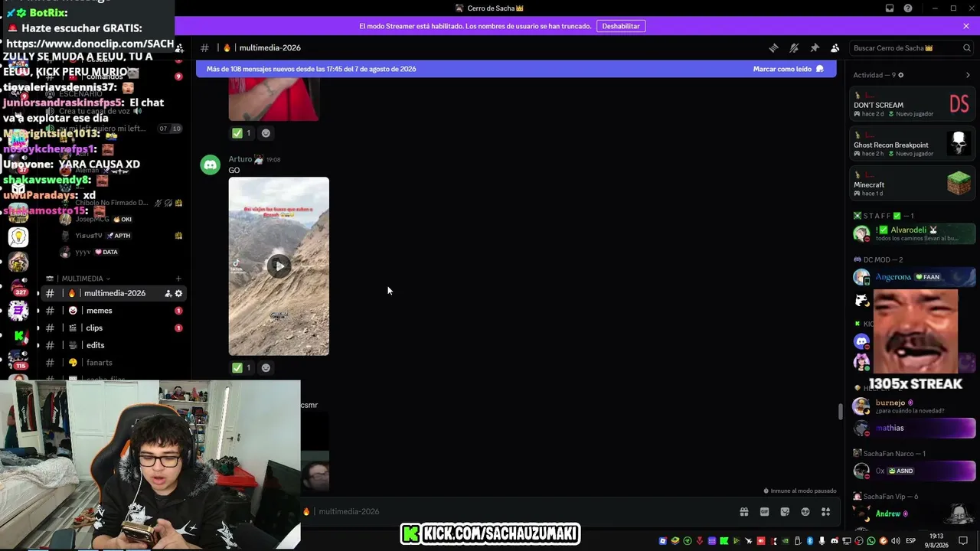
Task: Open the lightbulb server icon
Action: click(x=18, y=237)
